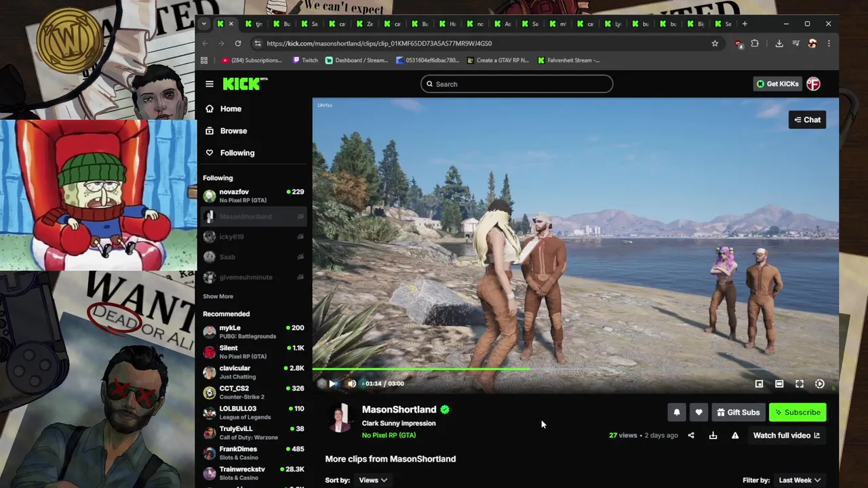Image resolution: width=868 pixels, height=488 pixels.
Task: Open the Twitch bookmark
Action: [305, 60]
